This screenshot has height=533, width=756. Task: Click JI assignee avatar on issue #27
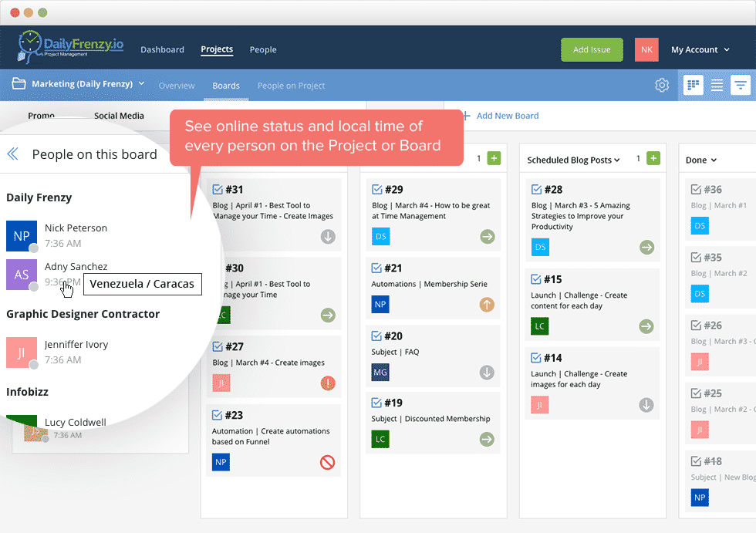[x=221, y=383]
